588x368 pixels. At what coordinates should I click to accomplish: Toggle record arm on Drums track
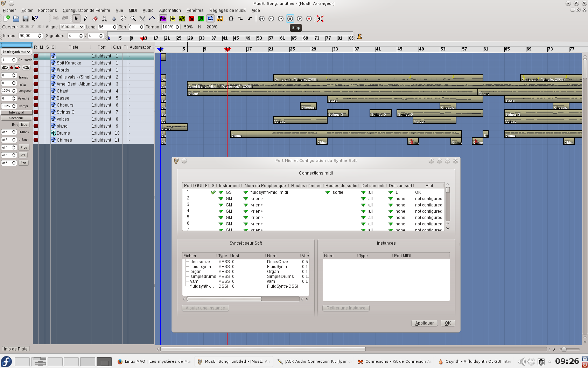[36, 133]
